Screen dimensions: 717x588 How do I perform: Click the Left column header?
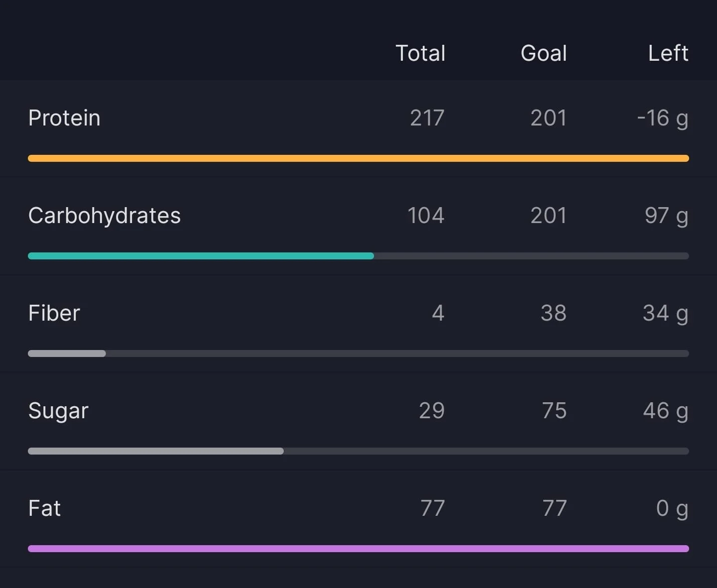(x=668, y=53)
